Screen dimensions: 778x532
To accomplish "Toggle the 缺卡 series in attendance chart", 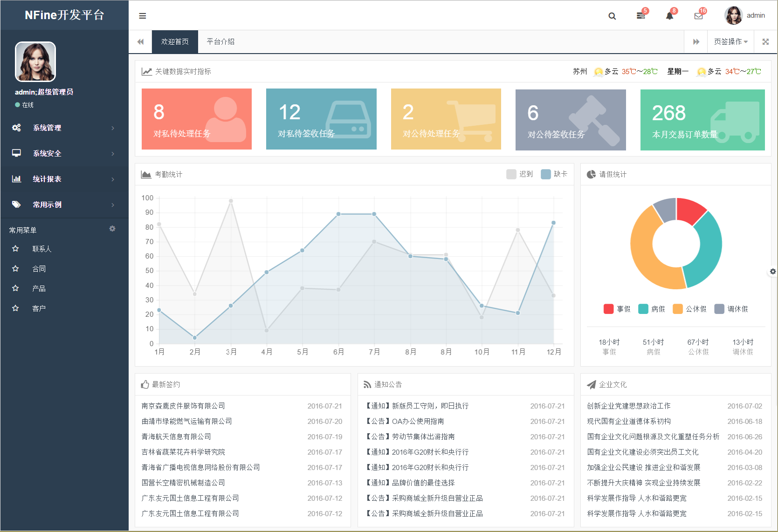I will (x=546, y=174).
